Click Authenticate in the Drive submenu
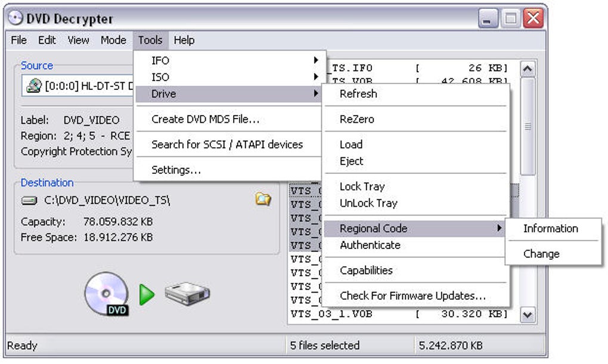 415,245
